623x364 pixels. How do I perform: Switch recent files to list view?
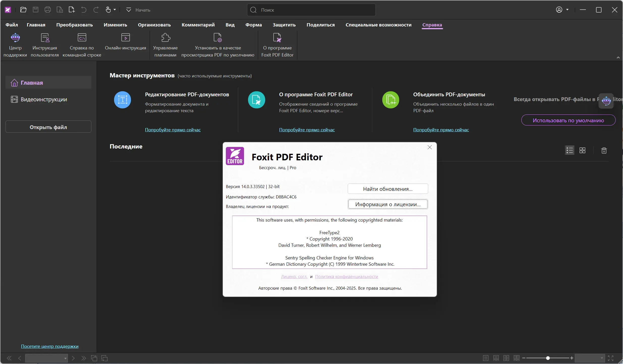570,150
